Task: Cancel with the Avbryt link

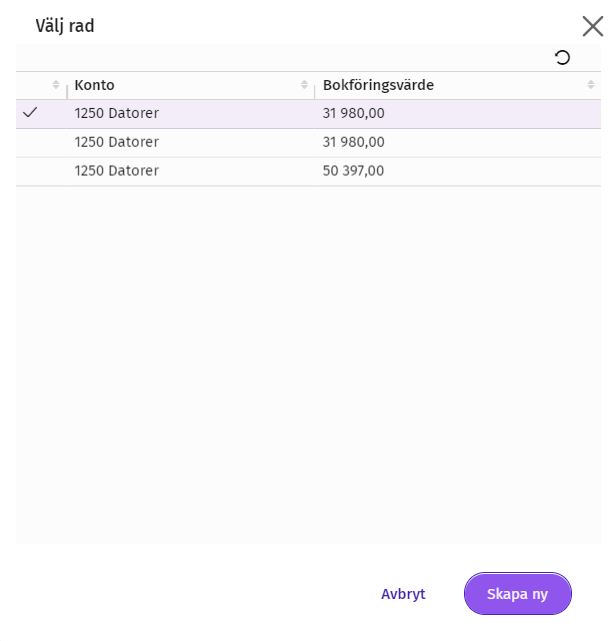Action: [x=403, y=594]
